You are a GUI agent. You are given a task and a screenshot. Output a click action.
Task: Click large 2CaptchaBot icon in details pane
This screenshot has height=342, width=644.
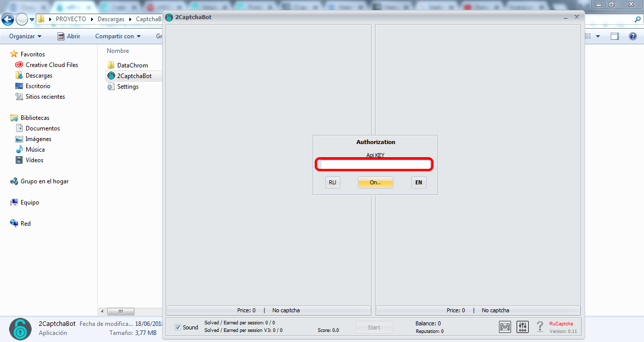pyautogui.click(x=20, y=328)
